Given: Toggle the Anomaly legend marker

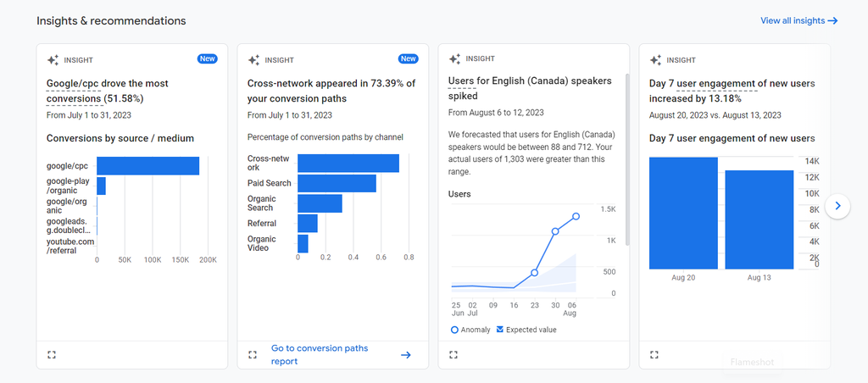Looking at the screenshot, I should click(455, 330).
